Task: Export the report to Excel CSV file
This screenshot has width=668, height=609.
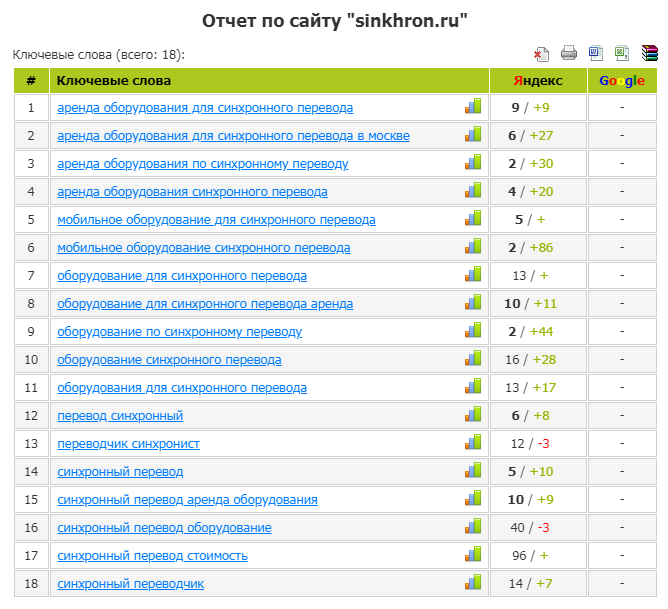Action: click(622, 54)
